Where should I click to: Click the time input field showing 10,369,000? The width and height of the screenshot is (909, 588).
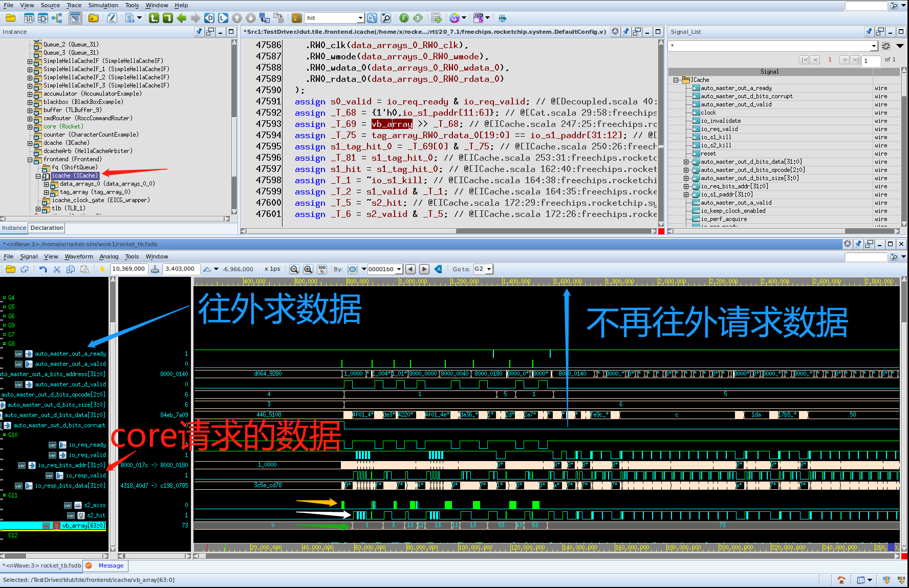point(129,269)
